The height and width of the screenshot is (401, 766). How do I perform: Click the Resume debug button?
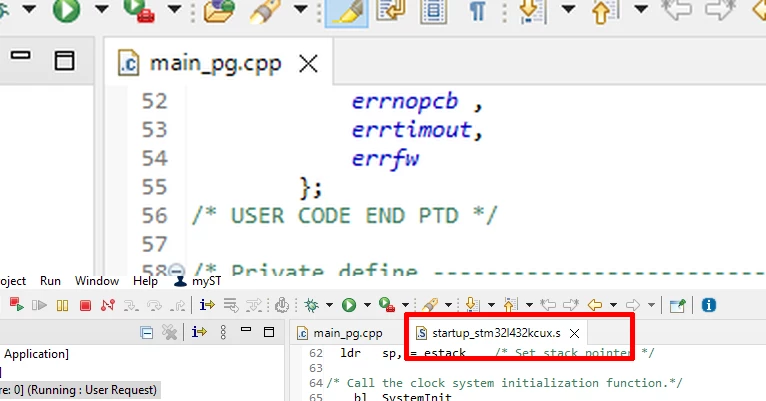[x=39, y=305]
